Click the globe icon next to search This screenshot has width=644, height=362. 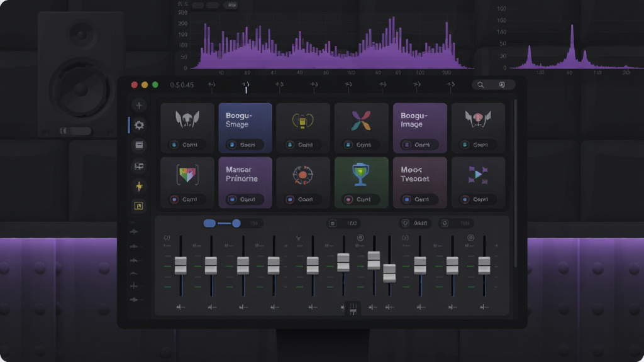(x=502, y=85)
